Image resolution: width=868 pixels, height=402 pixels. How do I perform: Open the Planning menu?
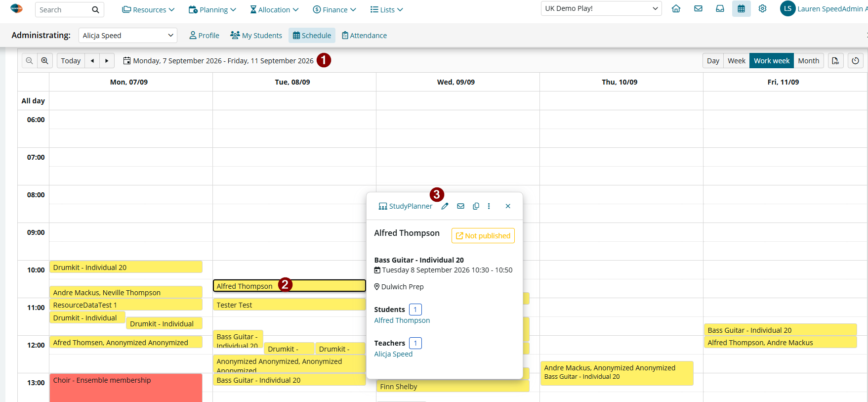pos(212,10)
